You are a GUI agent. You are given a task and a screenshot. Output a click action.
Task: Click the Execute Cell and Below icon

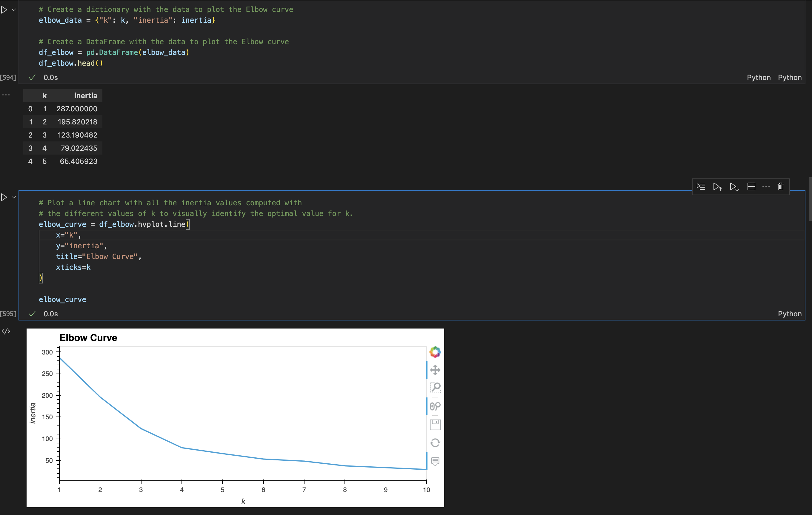pyautogui.click(x=734, y=186)
